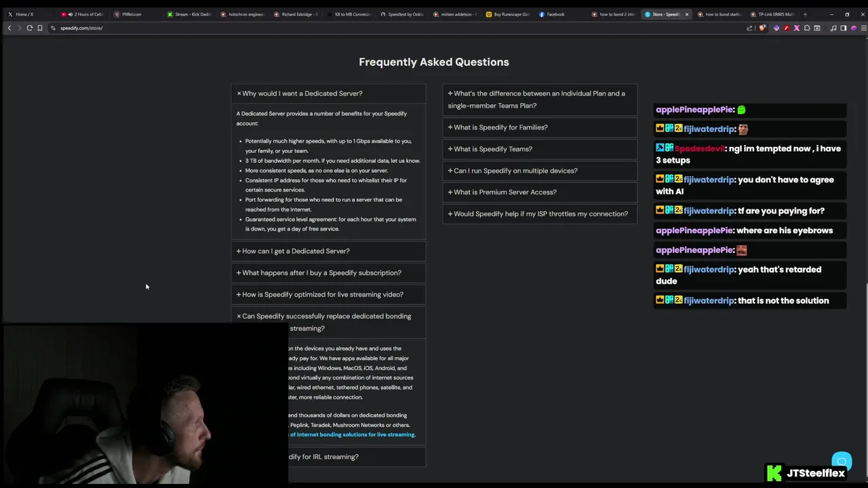Toggle the browser sidebar panel icon
This screenshot has width=868, height=488.
point(844,28)
